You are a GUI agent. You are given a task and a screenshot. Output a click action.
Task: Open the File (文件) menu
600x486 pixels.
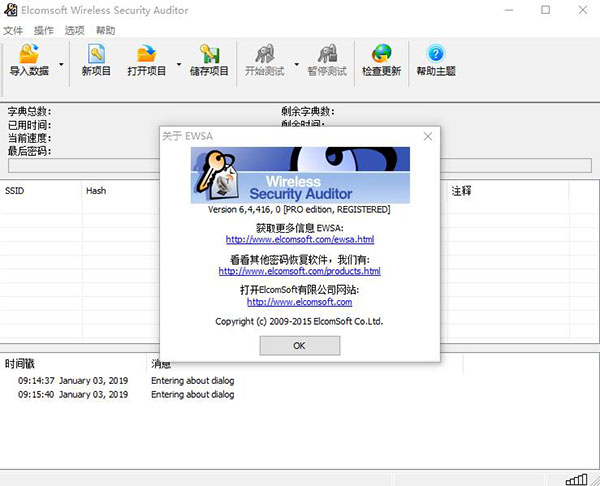pos(13,30)
